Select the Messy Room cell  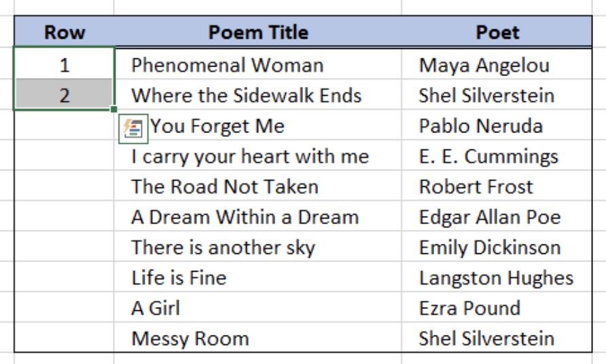click(x=258, y=338)
